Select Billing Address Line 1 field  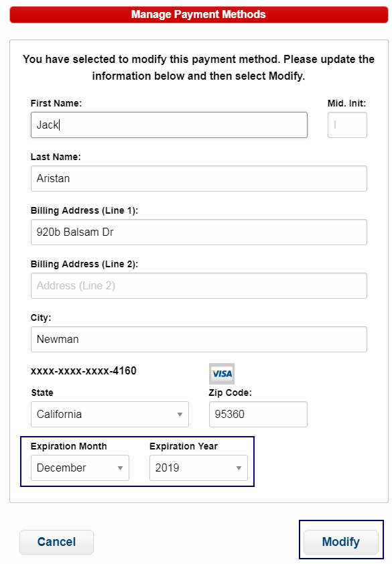(x=198, y=232)
